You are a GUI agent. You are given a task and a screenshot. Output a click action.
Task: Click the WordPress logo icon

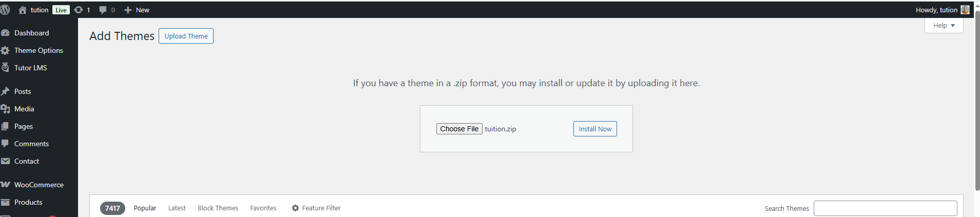coord(5,10)
